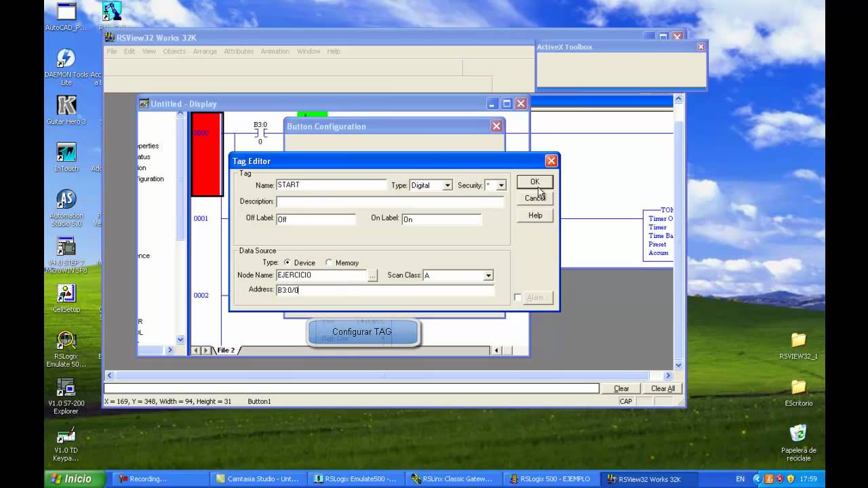
Task: Open the tag Type dropdown
Action: pyautogui.click(x=448, y=185)
